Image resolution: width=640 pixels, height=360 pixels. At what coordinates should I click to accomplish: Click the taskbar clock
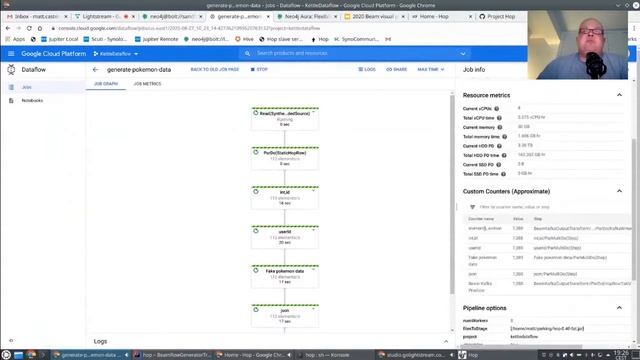point(622,354)
